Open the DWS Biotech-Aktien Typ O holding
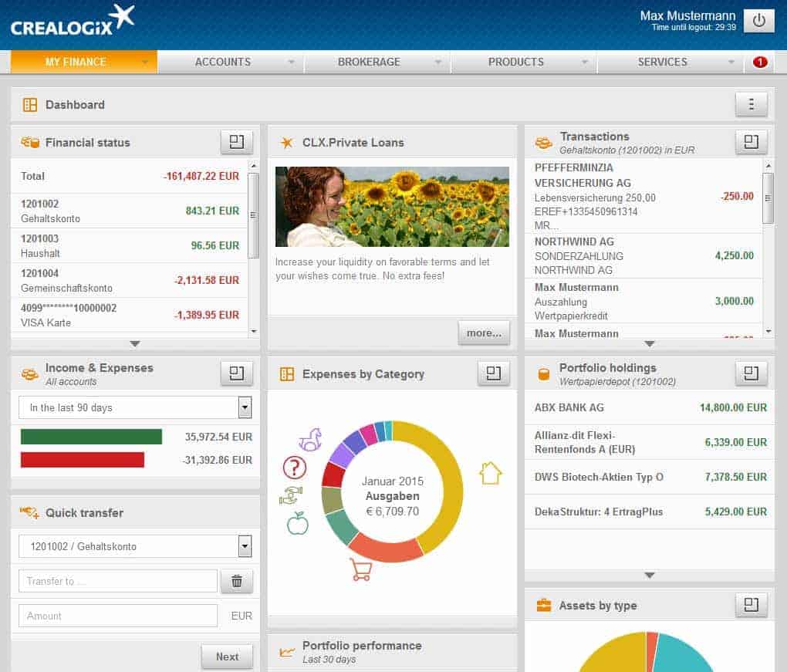The height and width of the screenshot is (672, 787). (x=650, y=477)
